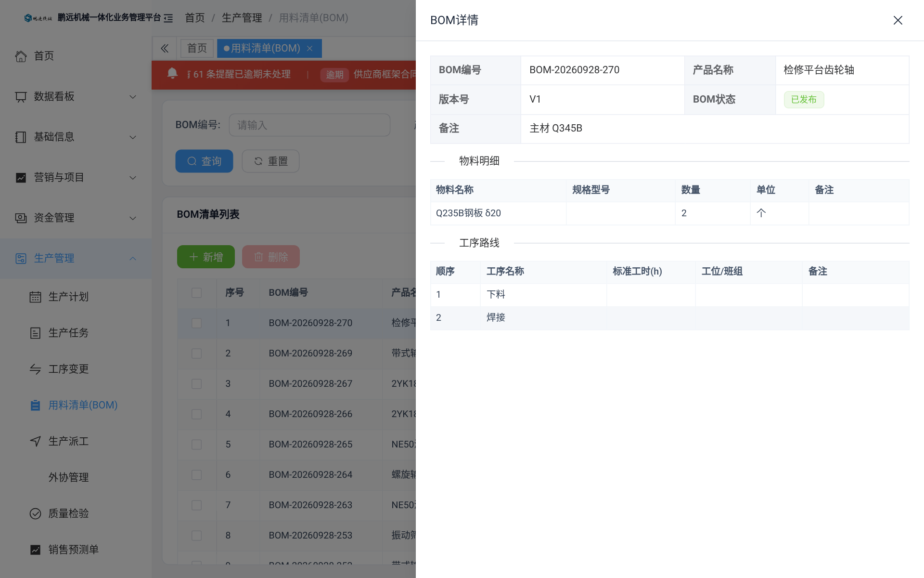Close the BOM详情 drawer
The width and height of the screenshot is (924, 578).
(898, 20)
